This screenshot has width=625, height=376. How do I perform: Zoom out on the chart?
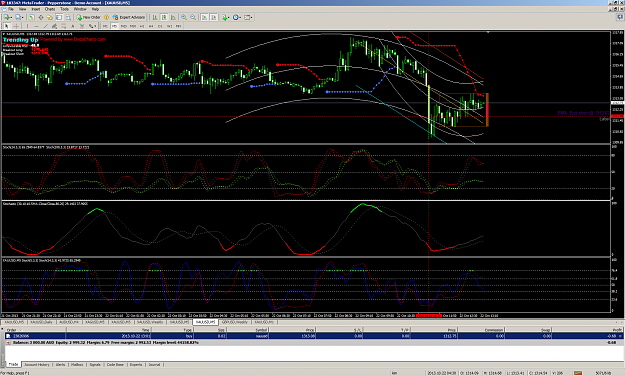(193, 17)
